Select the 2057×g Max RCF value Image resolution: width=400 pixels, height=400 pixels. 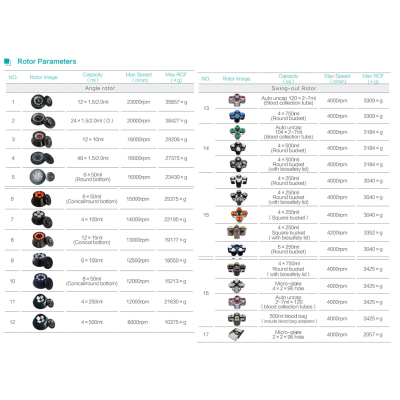click(373, 334)
